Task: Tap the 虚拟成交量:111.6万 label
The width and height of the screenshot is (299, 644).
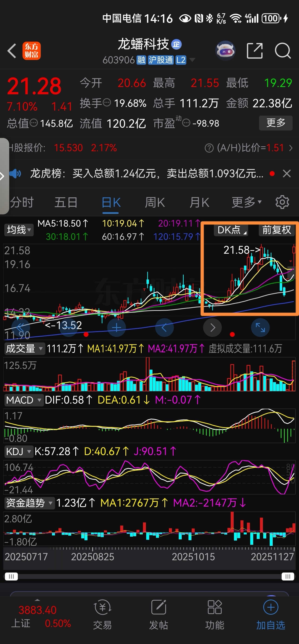Action: click(x=245, y=349)
